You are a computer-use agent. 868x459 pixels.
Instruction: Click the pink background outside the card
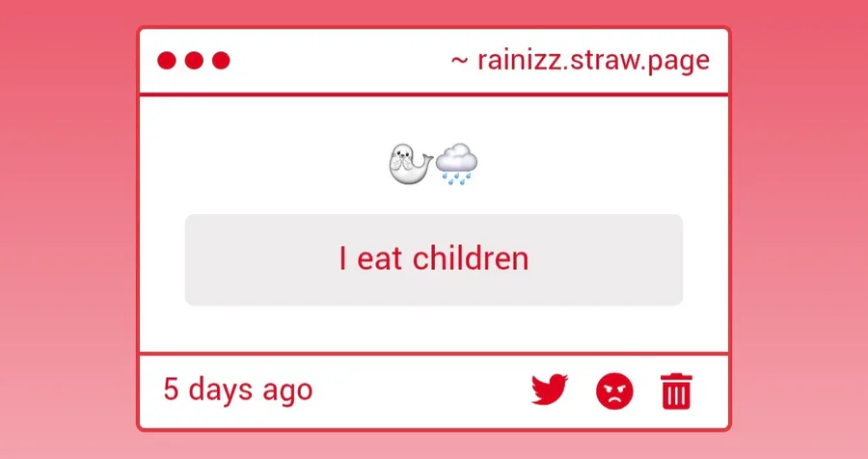67,222
